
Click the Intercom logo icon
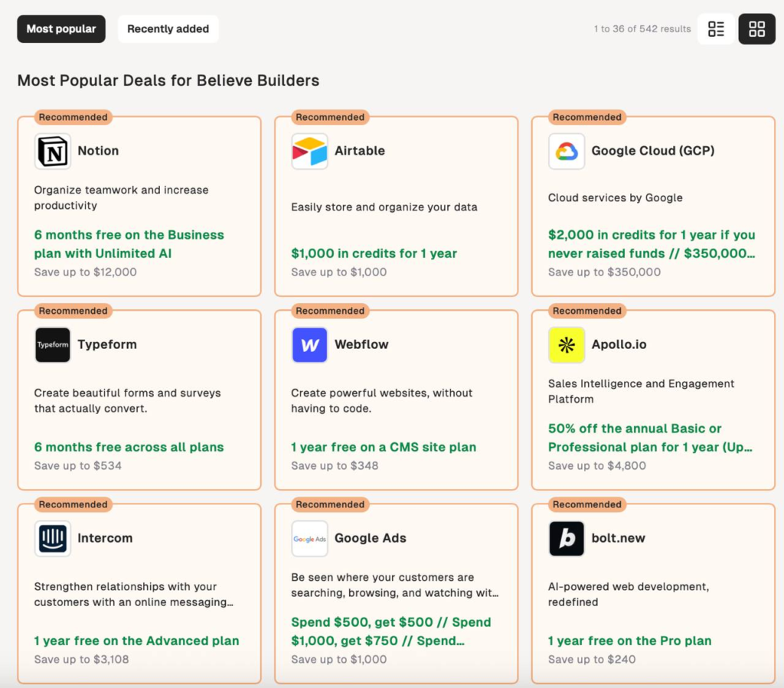[53, 539]
